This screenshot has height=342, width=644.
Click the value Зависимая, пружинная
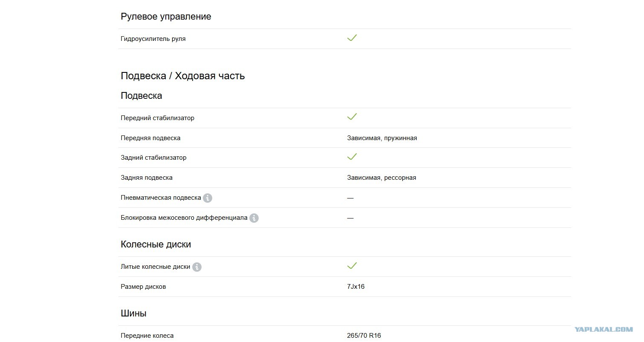click(382, 138)
